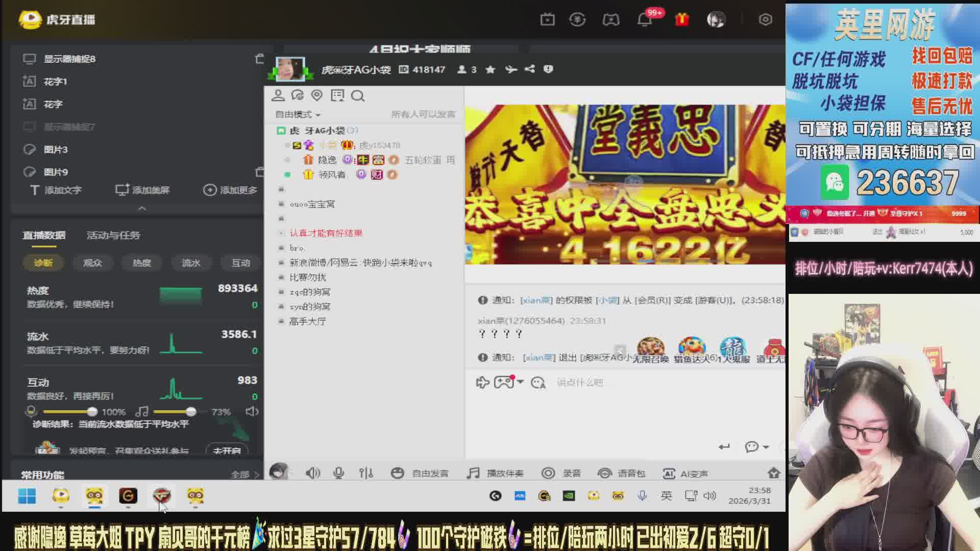Image resolution: width=980 pixels, height=551 pixels.
Task: Collapse the sources panel with up chevron
Action: click(142, 208)
